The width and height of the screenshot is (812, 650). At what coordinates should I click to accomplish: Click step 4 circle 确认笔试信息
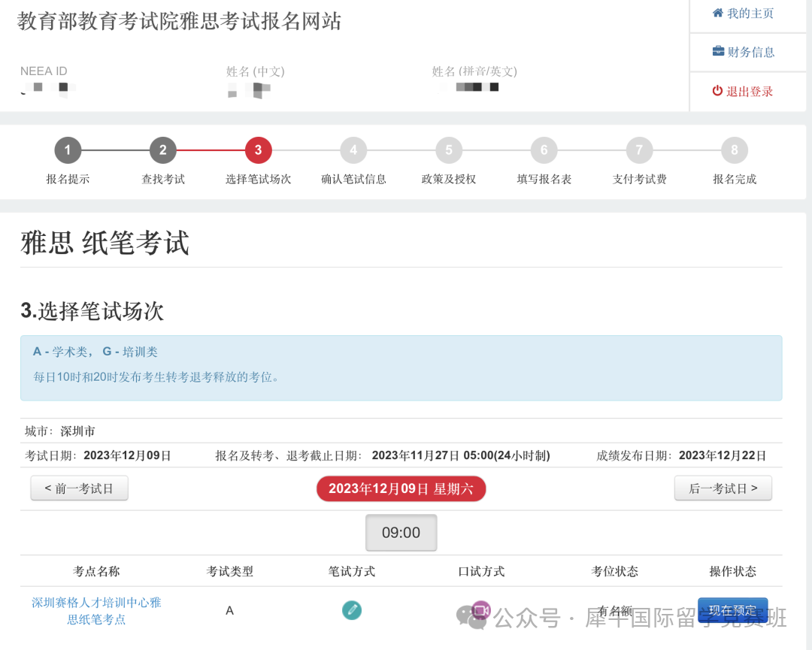click(353, 150)
